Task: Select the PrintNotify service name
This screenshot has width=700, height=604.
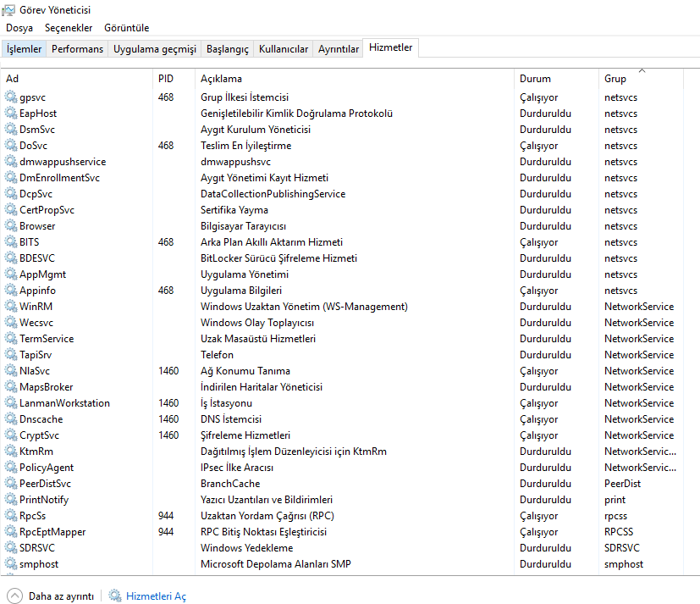Action: coord(44,500)
